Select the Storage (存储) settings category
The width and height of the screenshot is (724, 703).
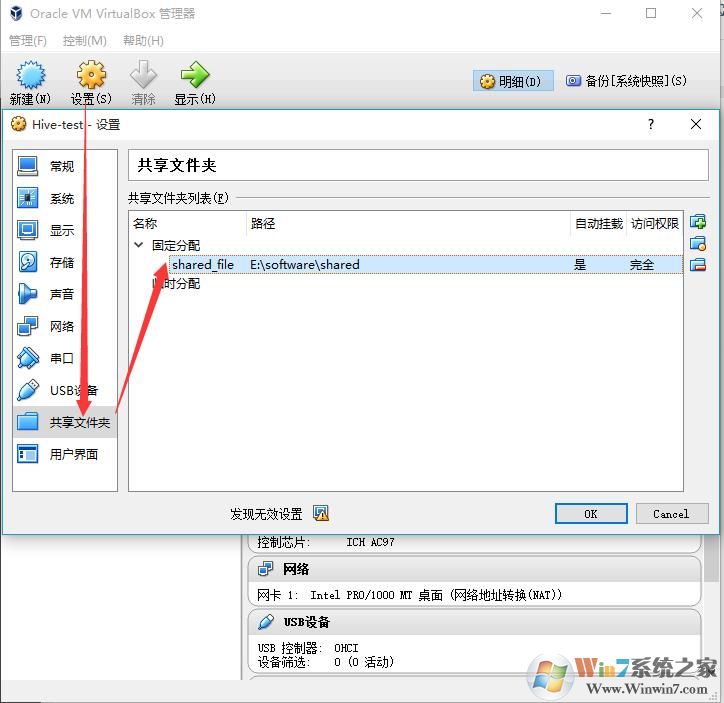click(65, 262)
